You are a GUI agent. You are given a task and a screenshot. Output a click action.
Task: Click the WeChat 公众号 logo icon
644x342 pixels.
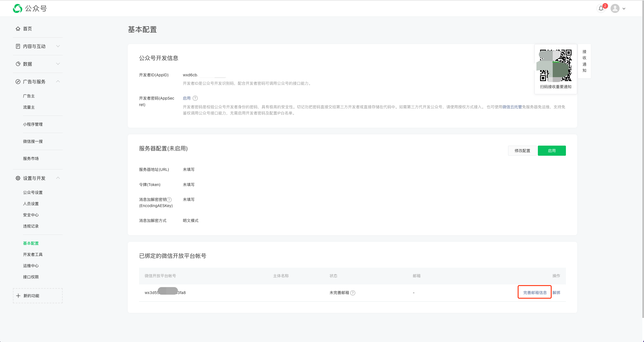(17, 8)
